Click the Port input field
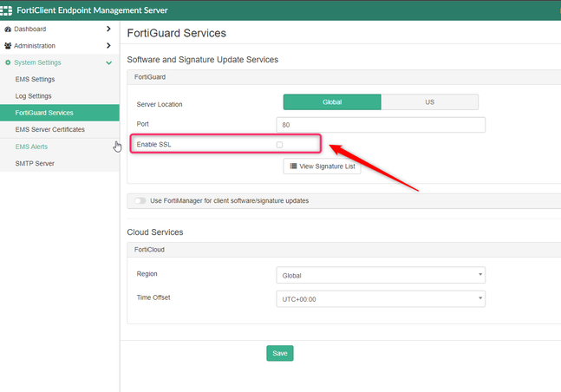Viewport: 561px width, 392px height. [x=381, y=125]
